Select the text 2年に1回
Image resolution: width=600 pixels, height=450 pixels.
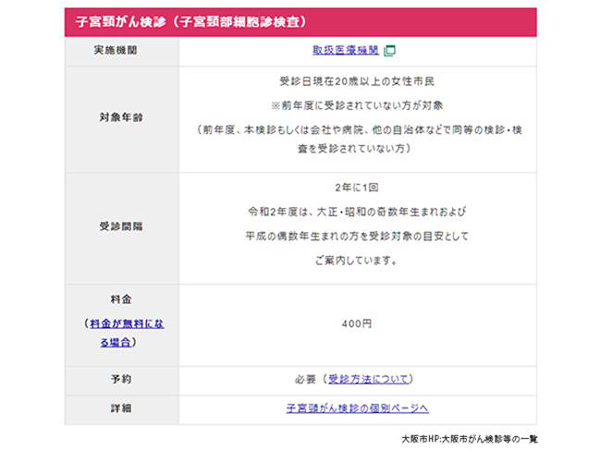357,188
